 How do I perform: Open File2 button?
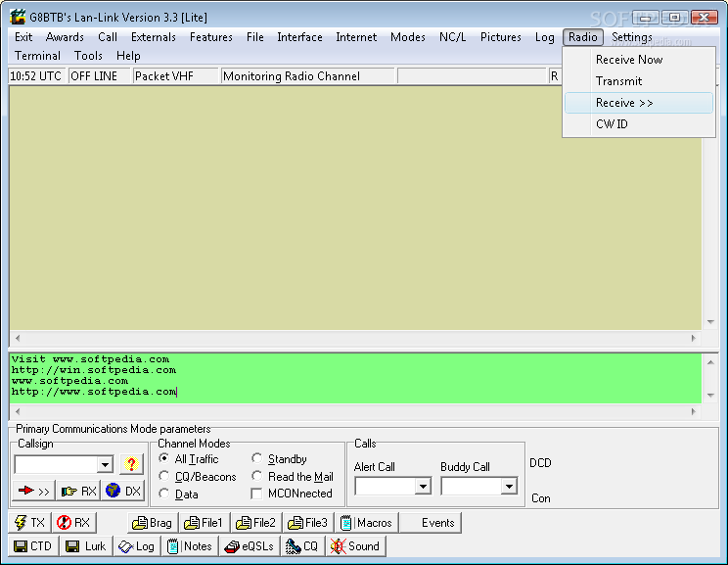tap(256, 523)
